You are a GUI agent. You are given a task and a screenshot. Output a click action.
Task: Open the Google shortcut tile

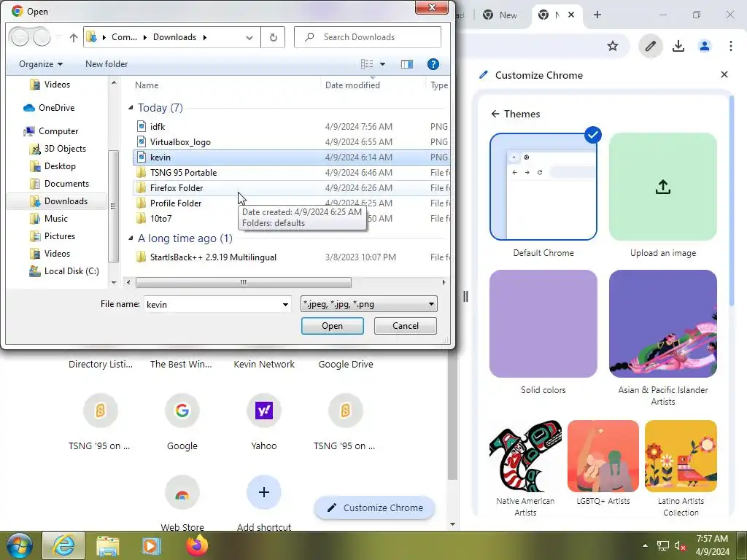182,411
